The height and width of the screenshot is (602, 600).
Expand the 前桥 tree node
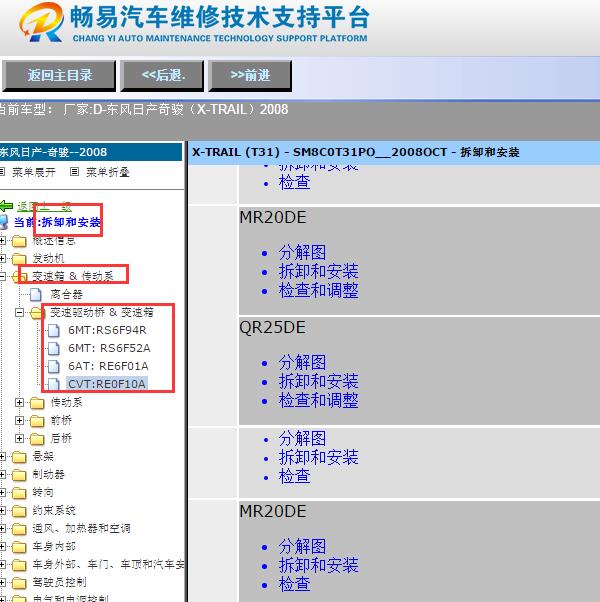tap(19, 420)
